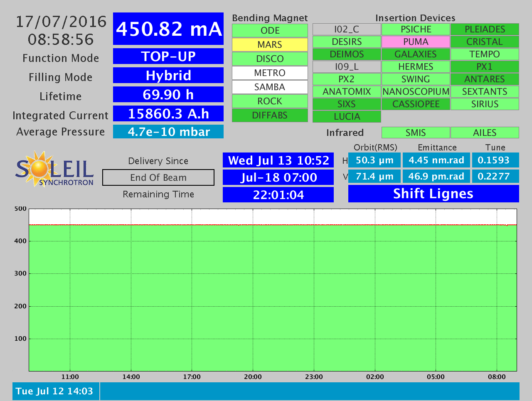532x401 pixels.
Task: Select the pink PUMA beamline cell
Action: tap(416, 42)
